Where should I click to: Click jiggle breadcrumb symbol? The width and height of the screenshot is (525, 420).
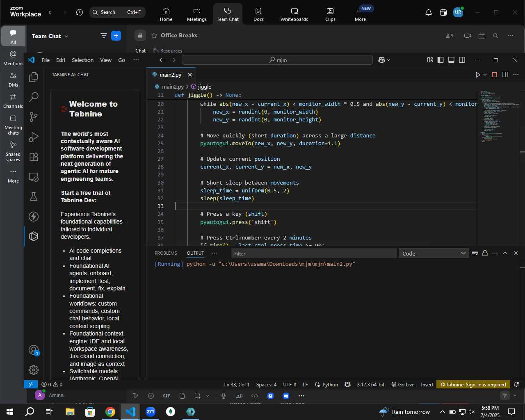pyautogui.click(x=201, y=87)
